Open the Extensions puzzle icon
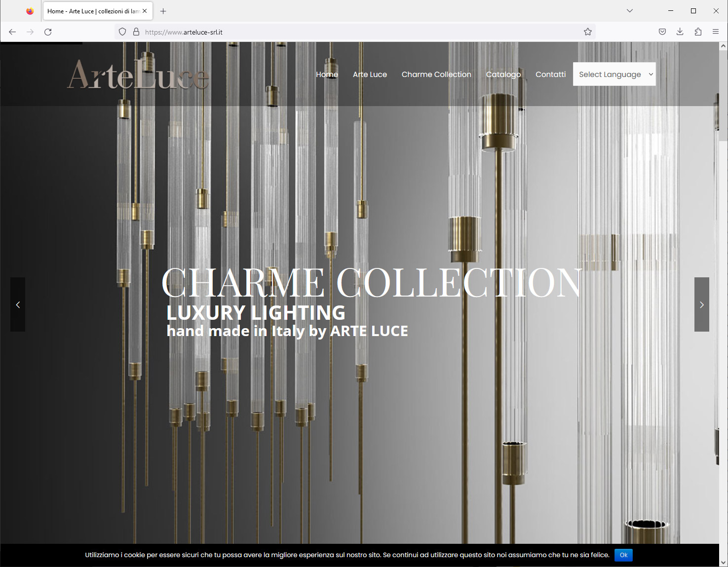Viewport: 728px width, 567px height. point(698,32)
